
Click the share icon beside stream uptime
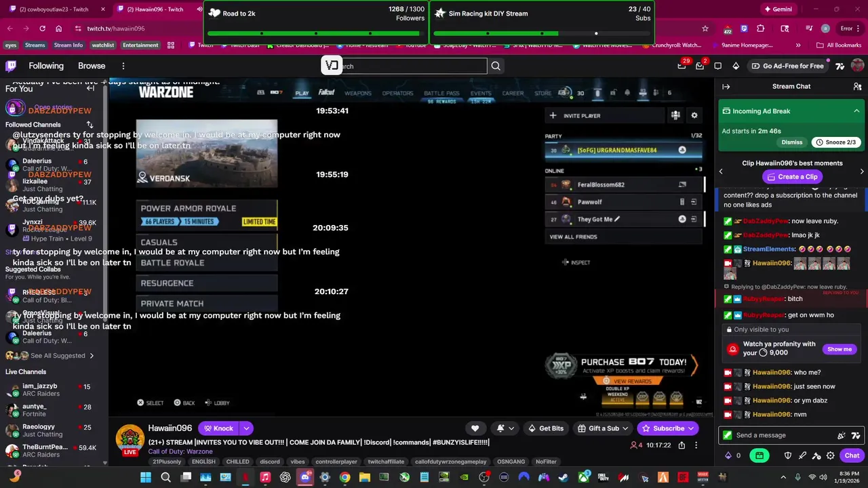coord(682,445)
